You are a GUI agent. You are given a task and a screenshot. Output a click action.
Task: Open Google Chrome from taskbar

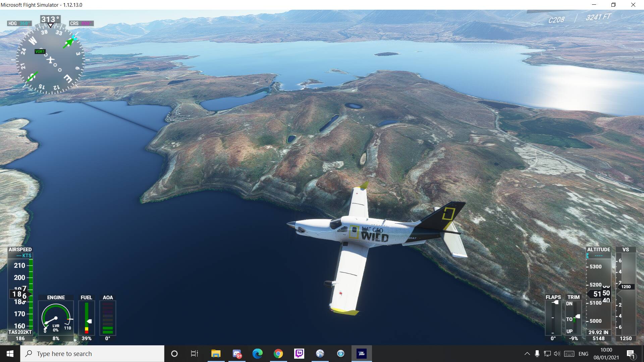pyautogui.click(x=278, y=354)
